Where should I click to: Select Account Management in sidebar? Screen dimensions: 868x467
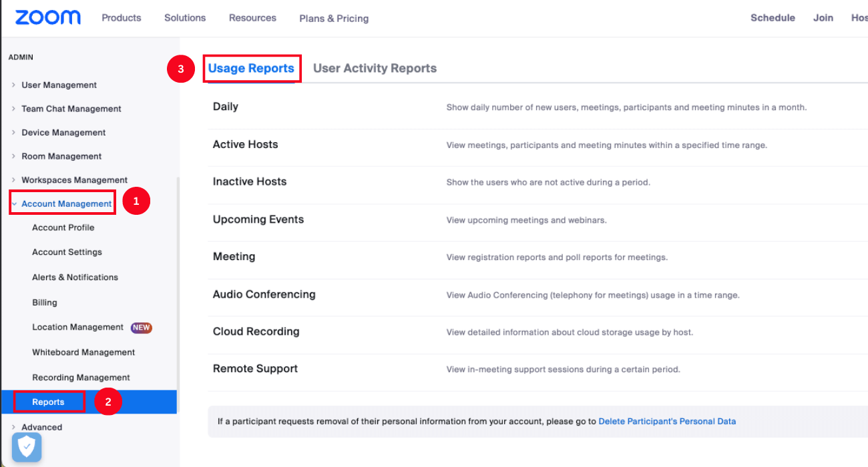point(67,203)
